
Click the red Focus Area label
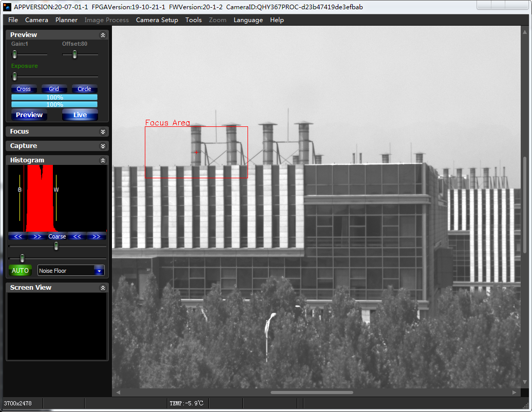pyautogui.click(x=167, y=122)
